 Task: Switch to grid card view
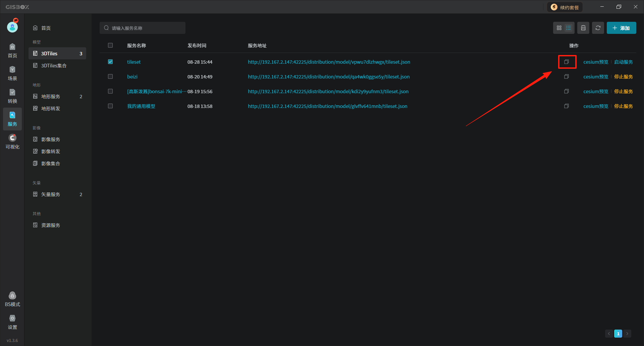[559, 28]
